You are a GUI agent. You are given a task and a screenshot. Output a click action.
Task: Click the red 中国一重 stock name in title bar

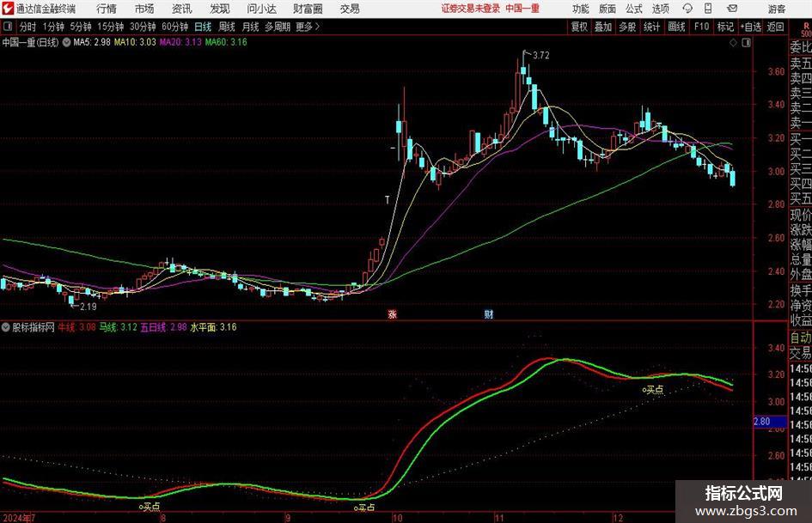point(522,9)
